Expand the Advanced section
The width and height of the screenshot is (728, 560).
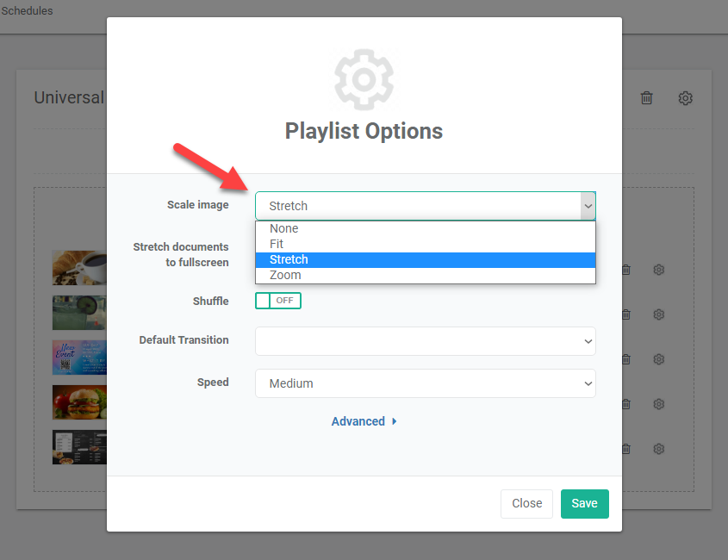[364, 421]
